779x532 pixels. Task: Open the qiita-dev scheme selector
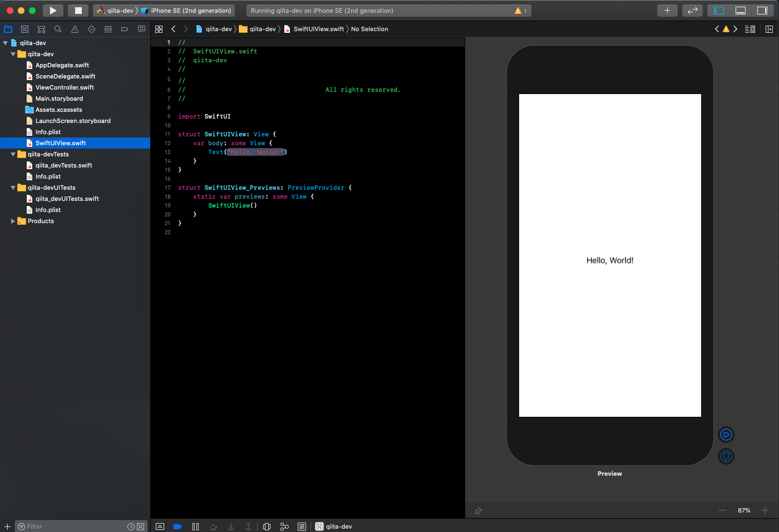(x=116, y=11)
